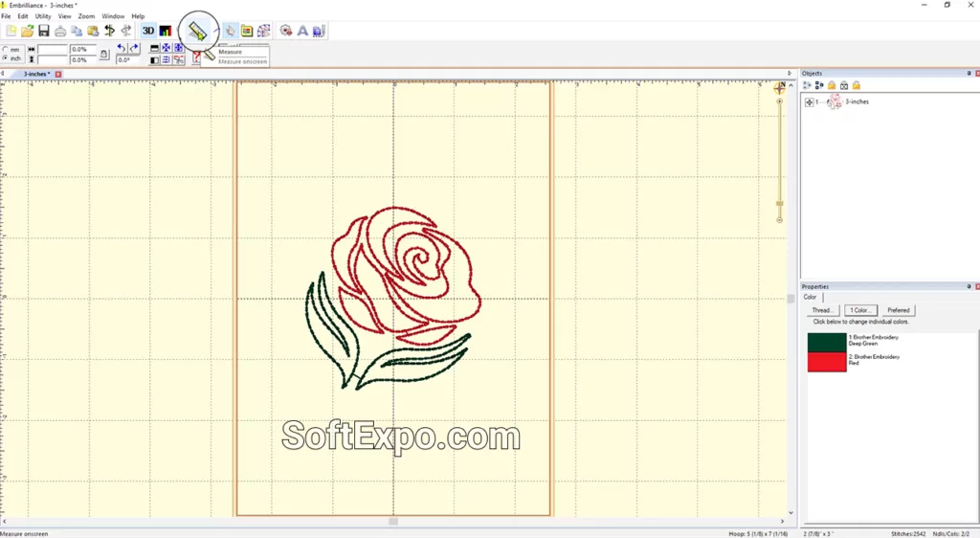Click the lettering 'A' tool

coord(302,31)
